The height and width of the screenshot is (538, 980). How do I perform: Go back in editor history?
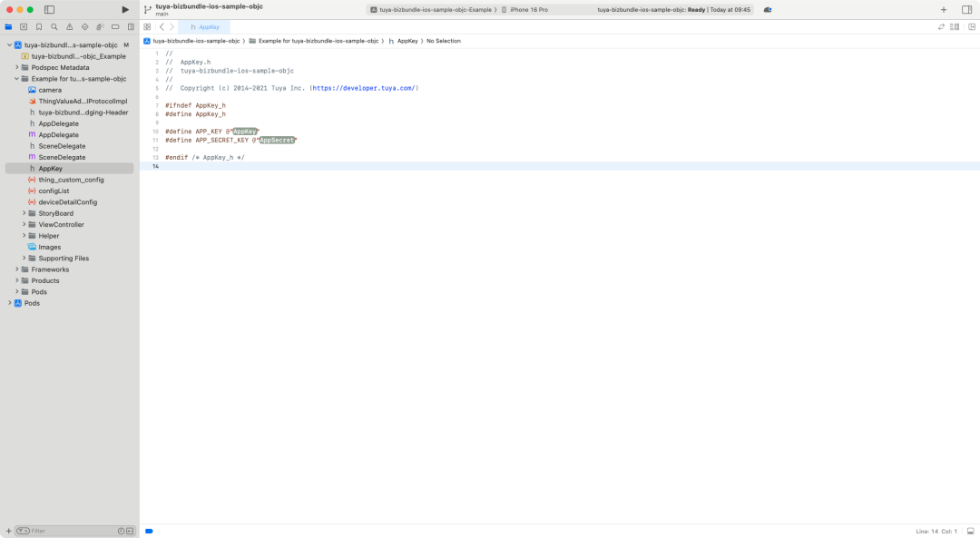click(162, 27)
